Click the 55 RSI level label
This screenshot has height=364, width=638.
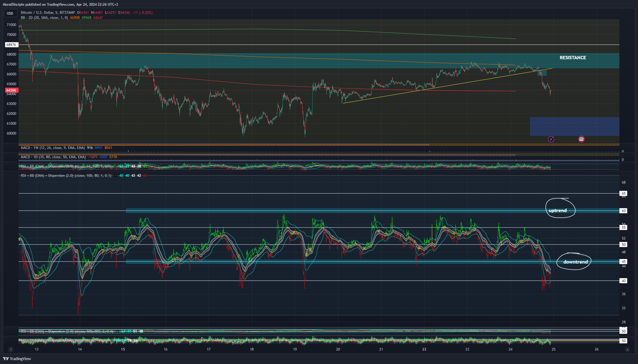[x=624, y=228]
